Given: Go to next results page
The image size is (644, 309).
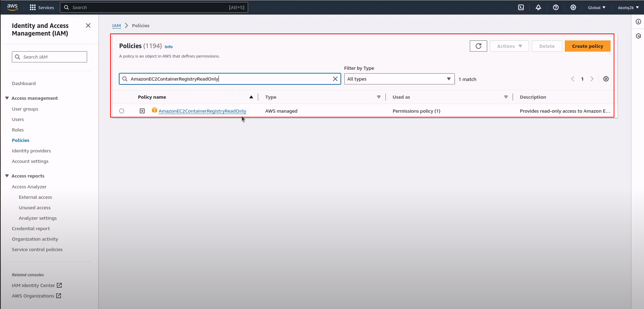Looking at the screenshot, I should (592, 79).
